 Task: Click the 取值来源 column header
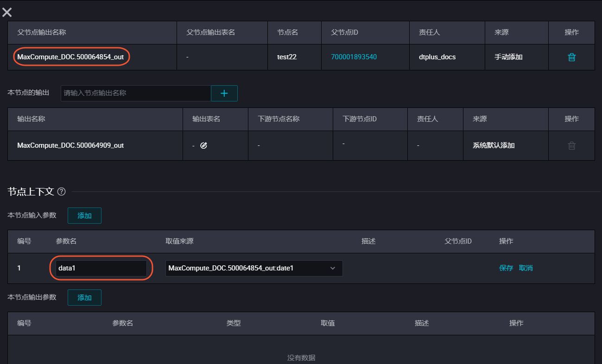(x=179, y=241)
